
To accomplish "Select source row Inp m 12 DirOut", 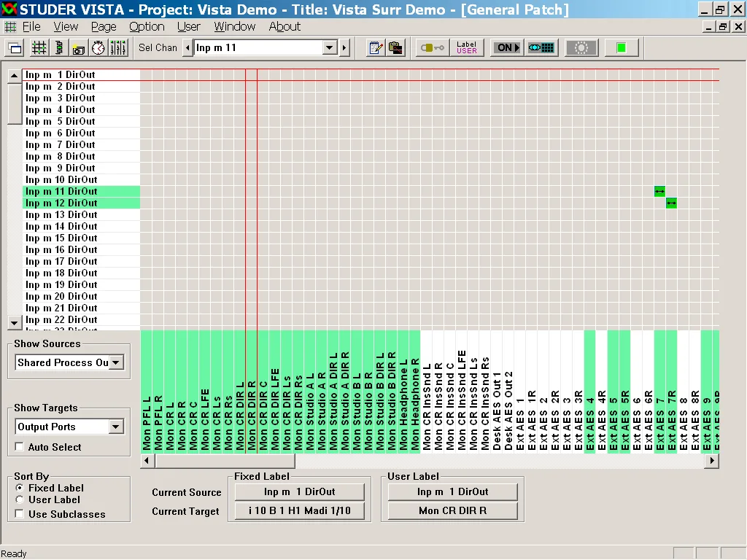I will [82, 203].
